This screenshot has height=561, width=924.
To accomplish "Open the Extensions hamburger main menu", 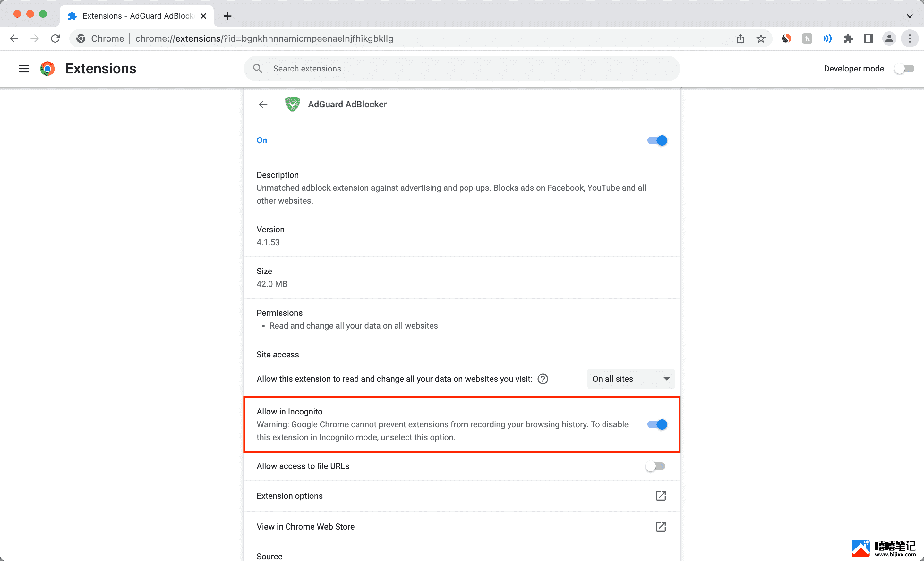I will coord(24,69).
